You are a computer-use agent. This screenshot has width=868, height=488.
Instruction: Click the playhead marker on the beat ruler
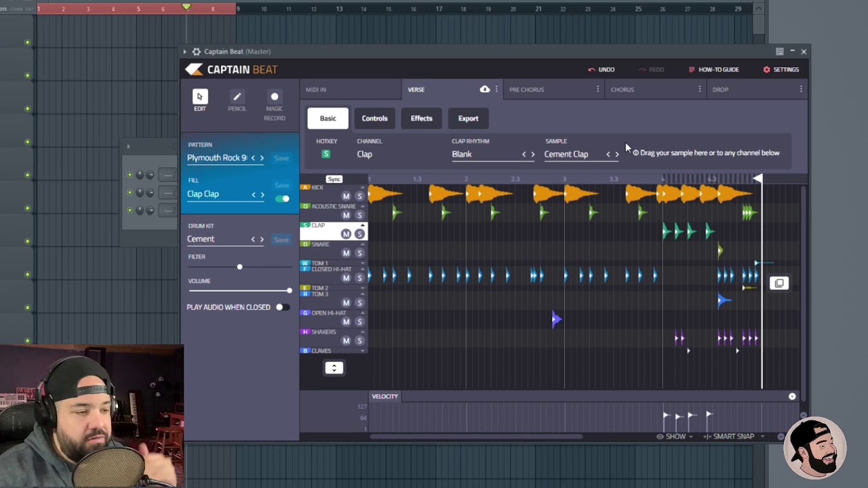(x=757, y=179)
